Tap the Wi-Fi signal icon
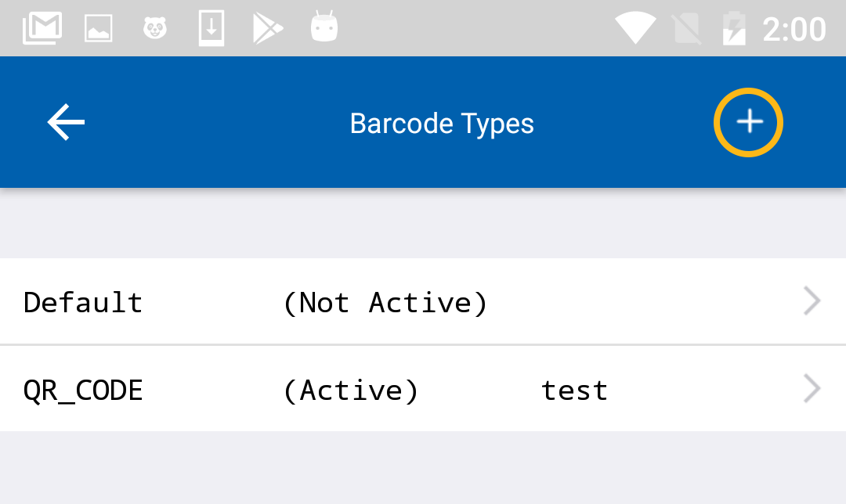The width and height of the screenshot is (846, 504). tap(634, 29)
